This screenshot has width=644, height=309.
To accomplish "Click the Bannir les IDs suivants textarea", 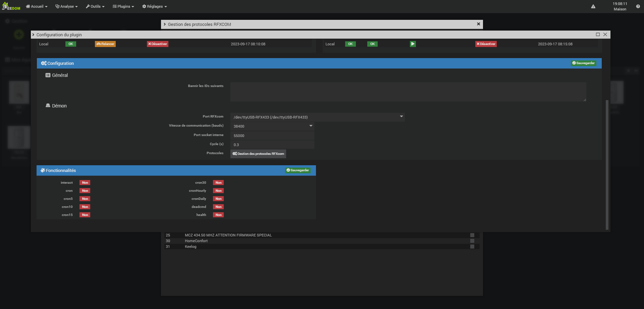I will pyautogui.click(x=408, y=92).
